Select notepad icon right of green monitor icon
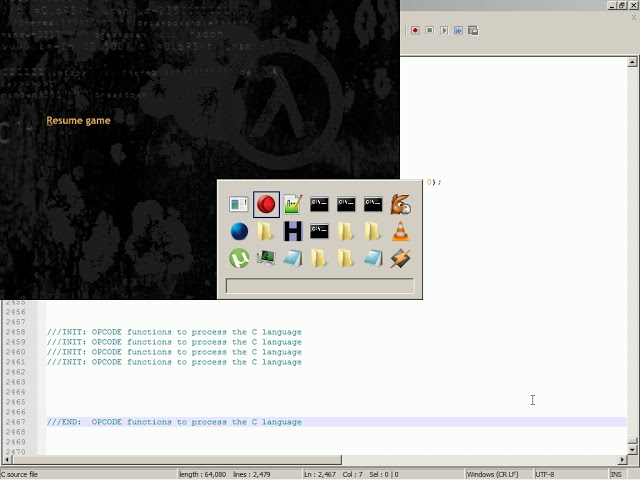The width and height of the screenshot is (640, 480). (x=293, y=258)
